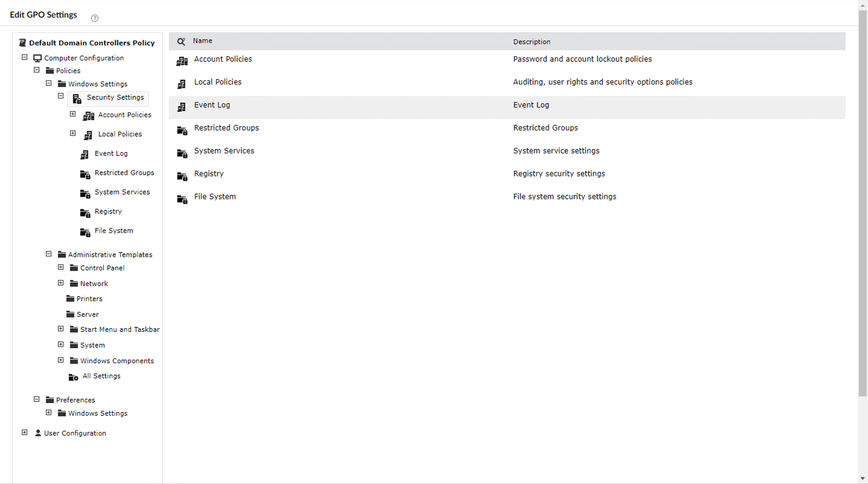Click the Restricted Groups locked folder icon in list
This screenshot has height=484, width=868.
[182, 130]
